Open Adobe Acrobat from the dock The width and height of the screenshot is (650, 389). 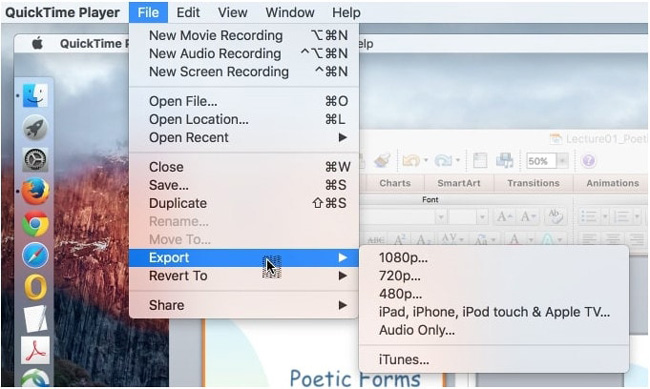(35, 351)
